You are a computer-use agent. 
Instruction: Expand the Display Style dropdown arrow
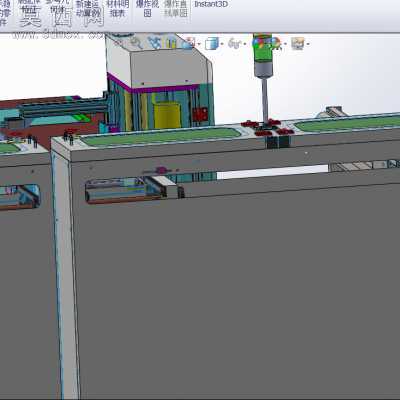click(x=222, y=44)
